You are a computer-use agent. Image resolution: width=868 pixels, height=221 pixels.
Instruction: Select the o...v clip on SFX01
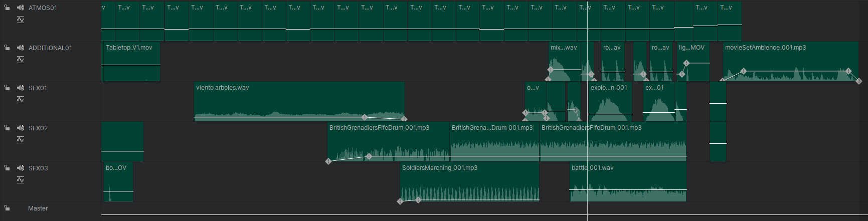coord(536,101)
